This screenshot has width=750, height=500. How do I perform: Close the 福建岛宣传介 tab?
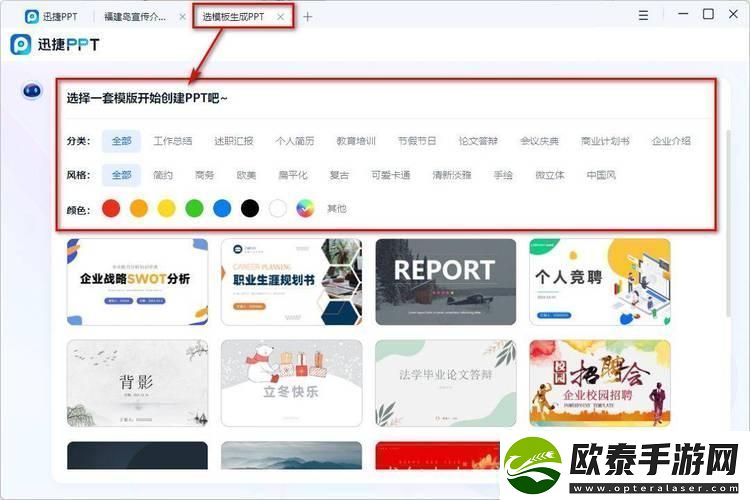point(182,17)
